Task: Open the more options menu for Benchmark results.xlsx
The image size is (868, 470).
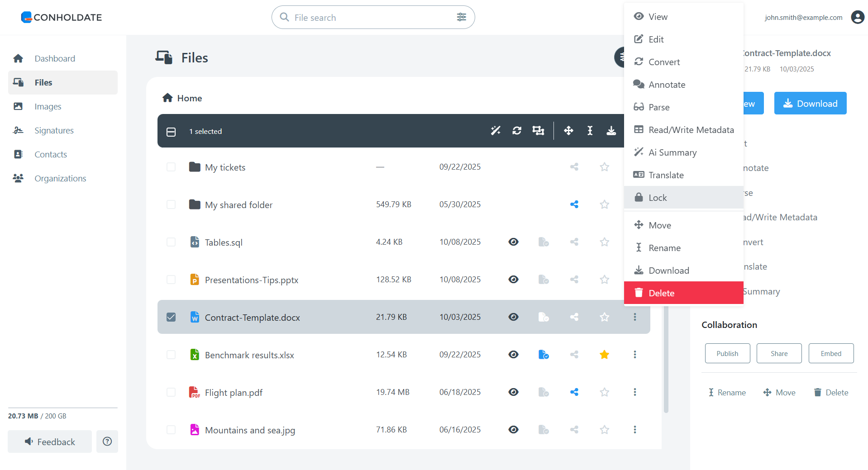Action: click(634, 355)
